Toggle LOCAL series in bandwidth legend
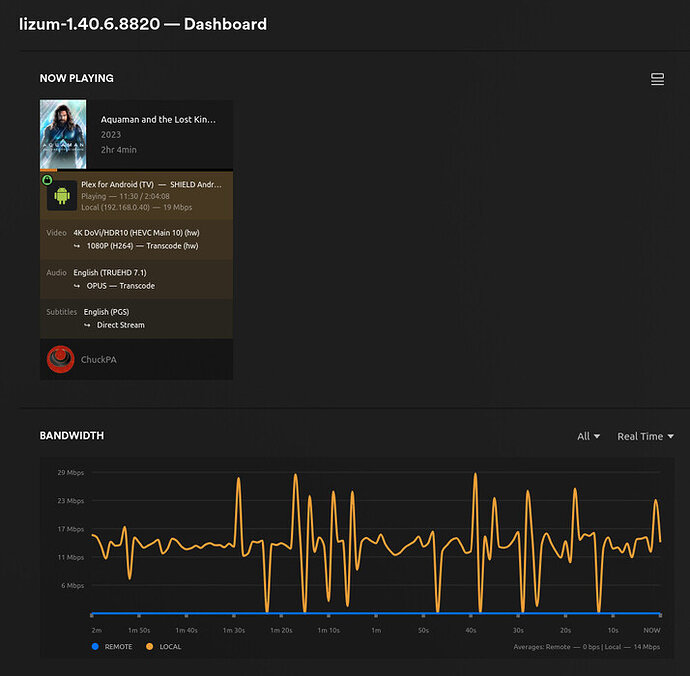Viewport: 690px width, 676px height. [163, 647]
